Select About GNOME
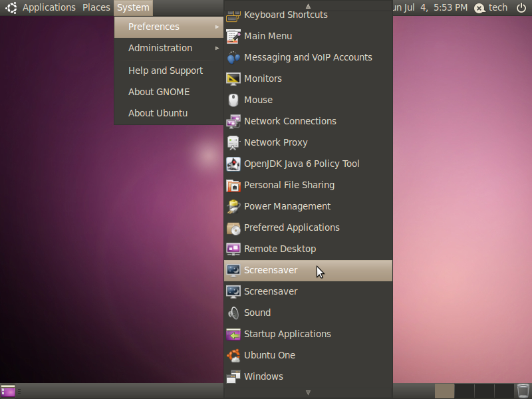This screenshot has height=399, width=532. pyautogui.click(x=169, y=92)
